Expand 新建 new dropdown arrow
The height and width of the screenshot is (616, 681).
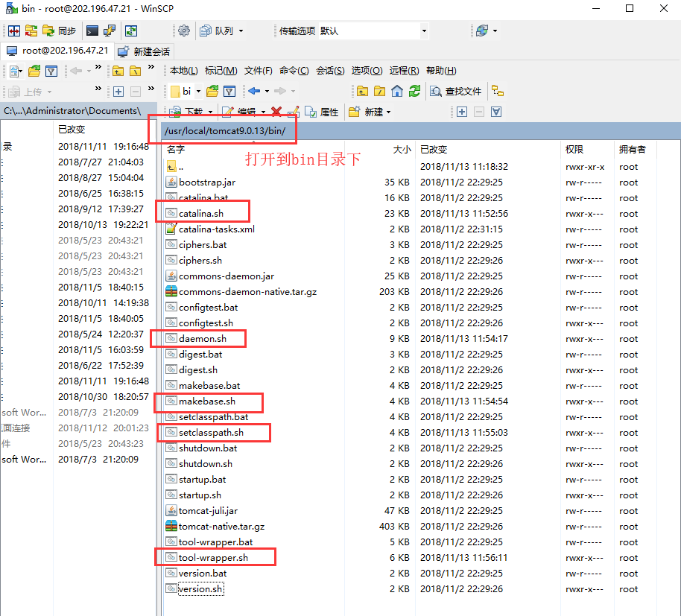[388, 112]
